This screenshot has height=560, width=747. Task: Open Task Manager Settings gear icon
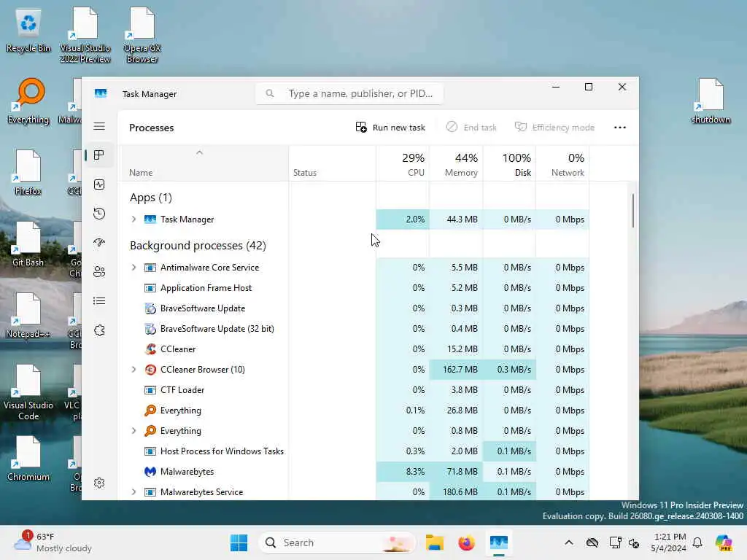pos(99,483)
